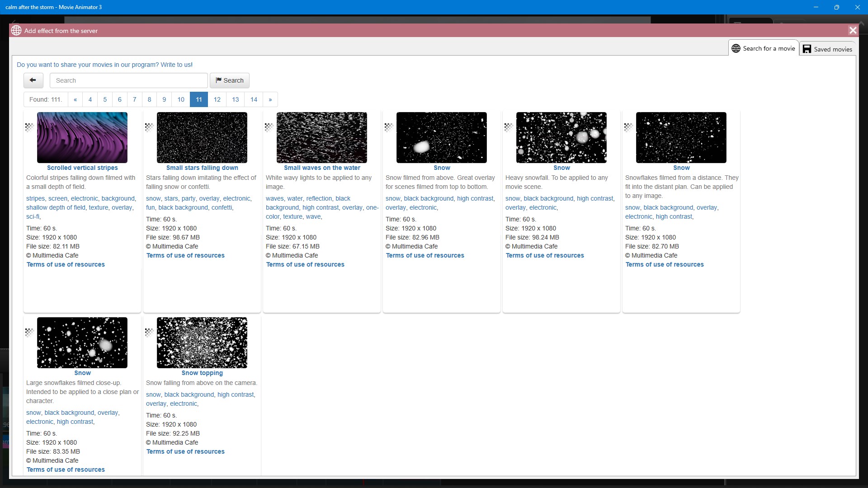Click the globe icon in the dialog title bar
The image size is (868, 488).
tap(16, 30)
